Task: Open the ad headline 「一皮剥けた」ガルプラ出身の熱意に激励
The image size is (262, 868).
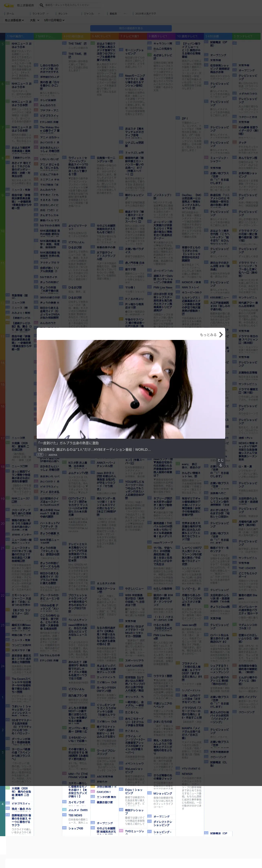Action: coord(68,443)
